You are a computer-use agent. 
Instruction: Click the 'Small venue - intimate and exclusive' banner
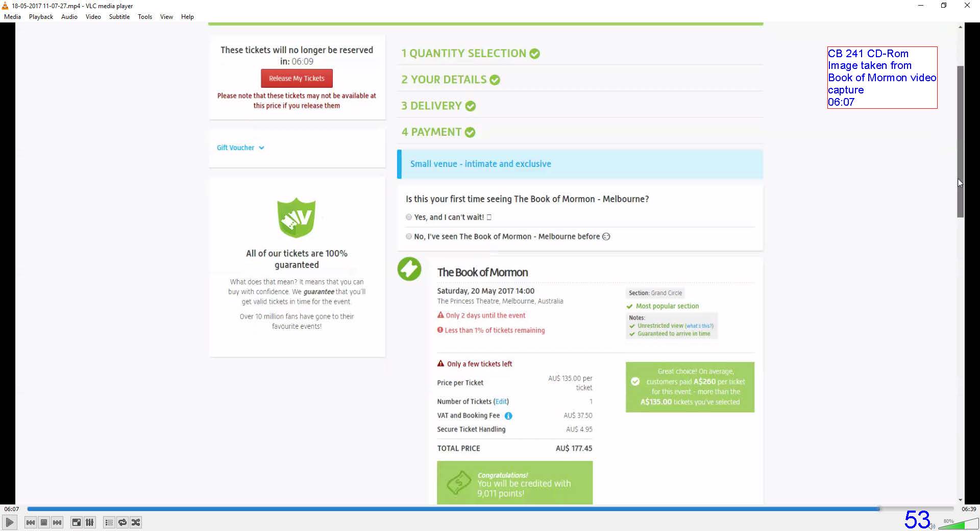(x=580, y=164)
